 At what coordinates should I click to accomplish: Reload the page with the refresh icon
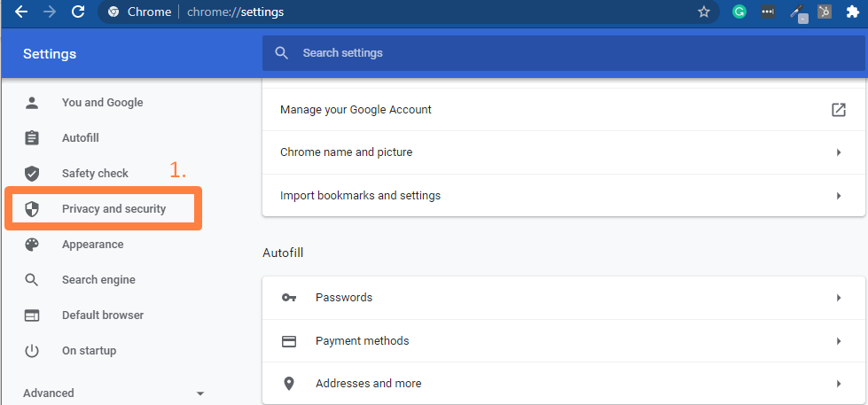78,12
